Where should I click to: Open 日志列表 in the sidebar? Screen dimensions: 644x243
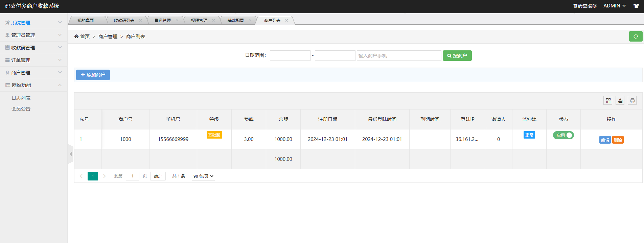point(21,98)
